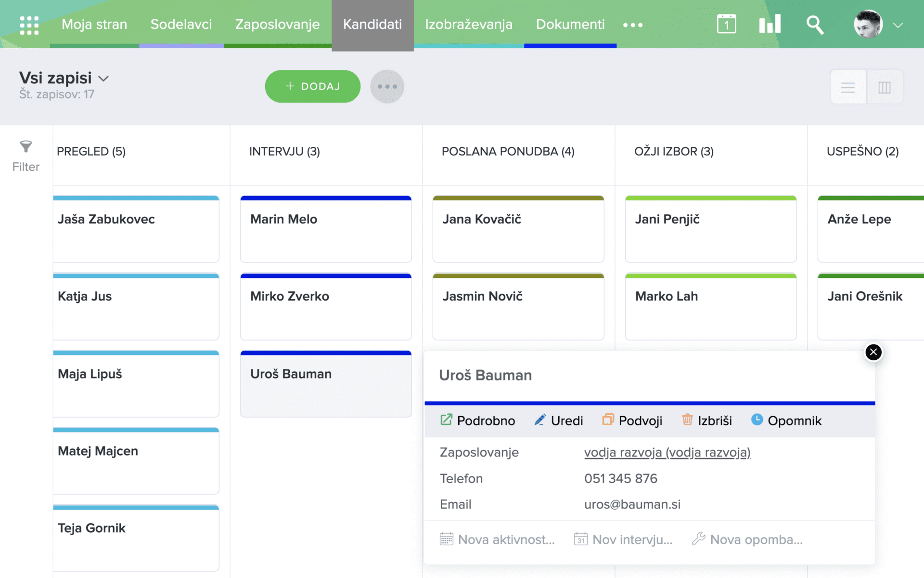Open the Matej Majcen card
The width and height of the screenshot is (924, 578).
[136, 461]
